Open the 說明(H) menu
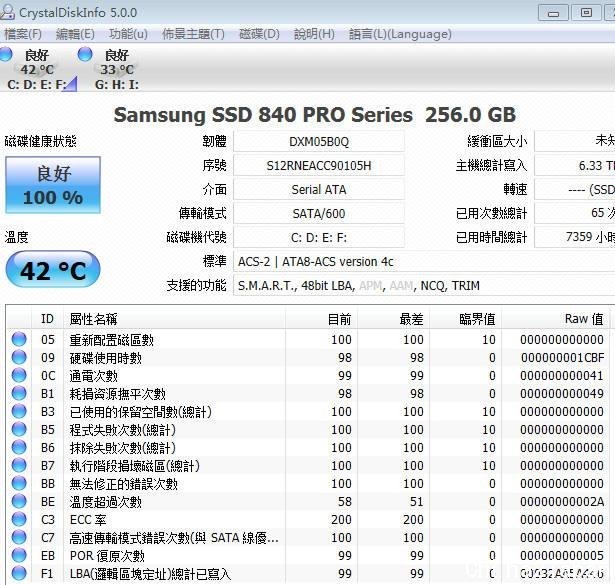The height and width of the screenshot is (585, 615). click(x=314, y=34)
